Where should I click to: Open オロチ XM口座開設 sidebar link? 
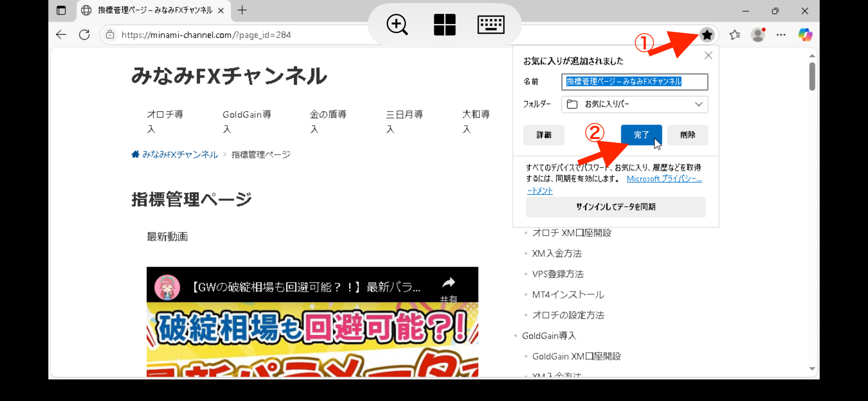[572, 233]
